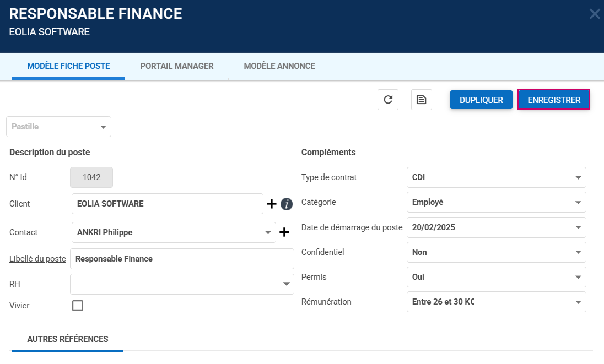604x364 pixels.
Task: Click the refresh icon button
Action: tap(388, 100)
